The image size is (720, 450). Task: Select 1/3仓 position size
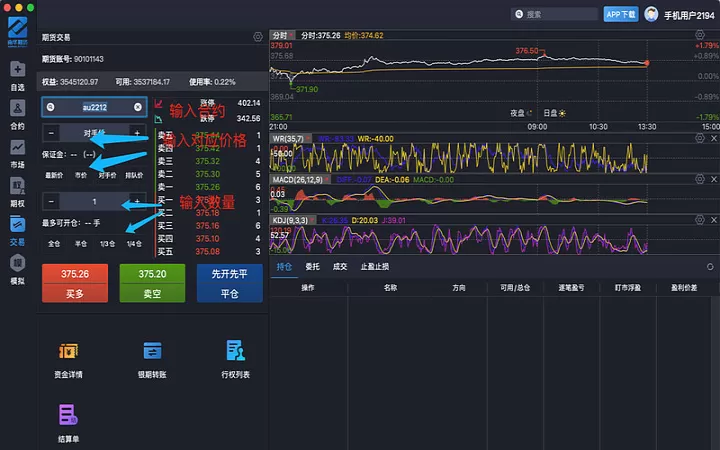pyautogui.click(x=107, y=244)
